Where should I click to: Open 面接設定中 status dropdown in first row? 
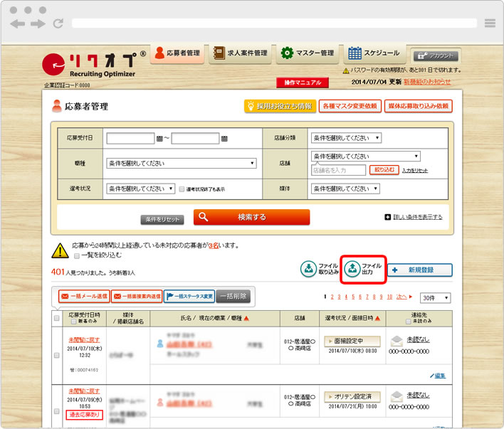[352, 341]
